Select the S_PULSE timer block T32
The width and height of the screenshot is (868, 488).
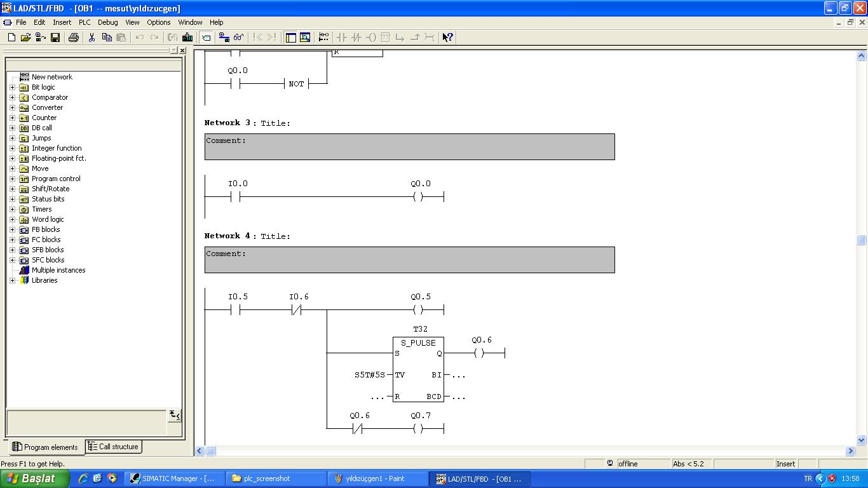[417, 369]
